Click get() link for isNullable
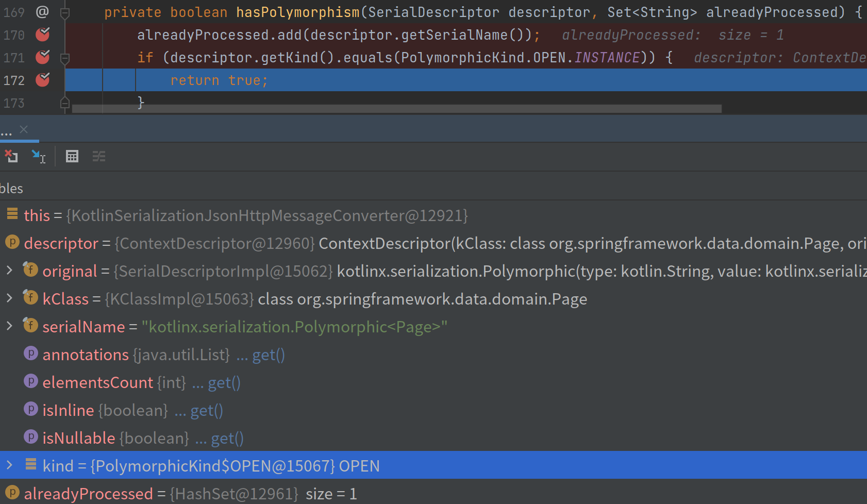This screenshot has width=867, height=504. 227,438
